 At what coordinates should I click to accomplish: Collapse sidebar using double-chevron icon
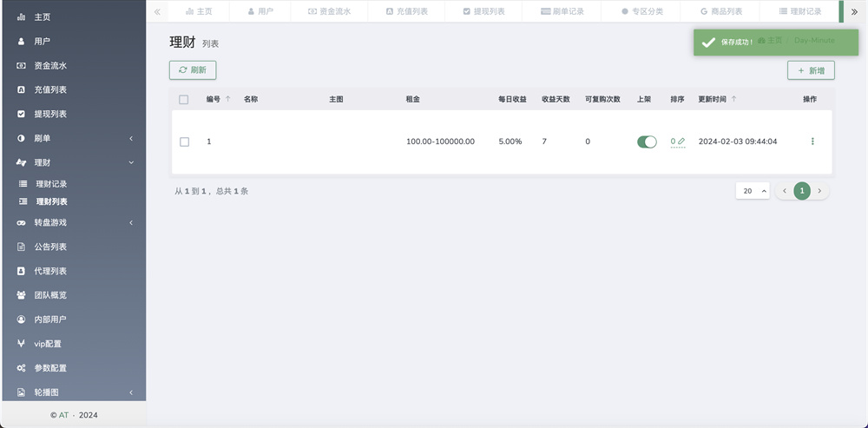click(157, 12)
